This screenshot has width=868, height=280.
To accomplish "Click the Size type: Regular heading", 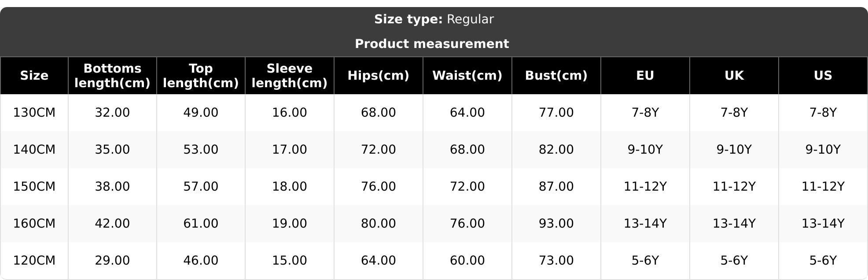I will pyautogui.click(x=434, y=19).
